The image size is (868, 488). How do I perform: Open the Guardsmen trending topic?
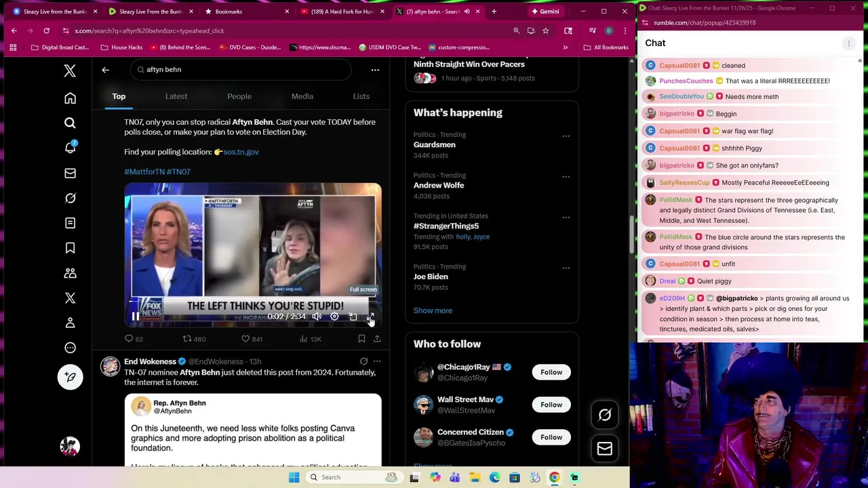[435, 145]
